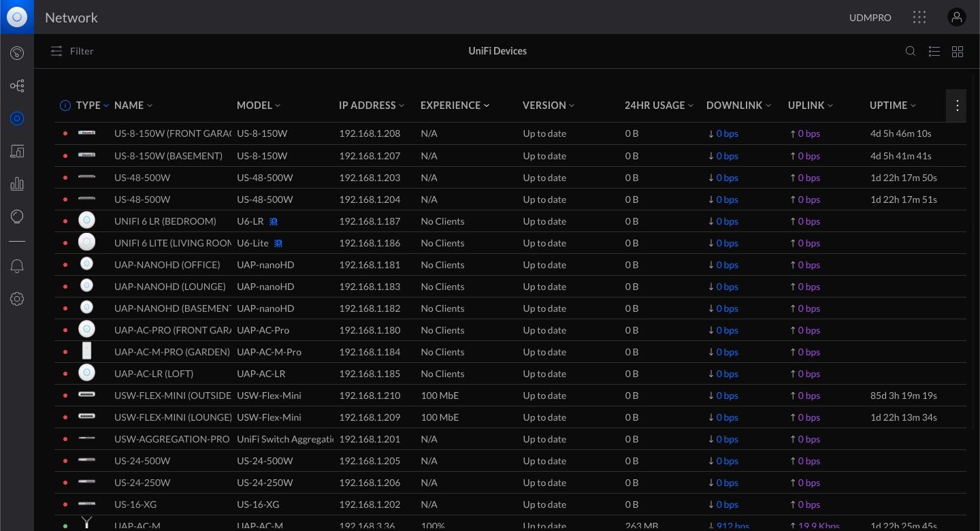
Task: Click UAP-AC-M-PRO (GARDEN) device icon
Action: click(86, 351)
